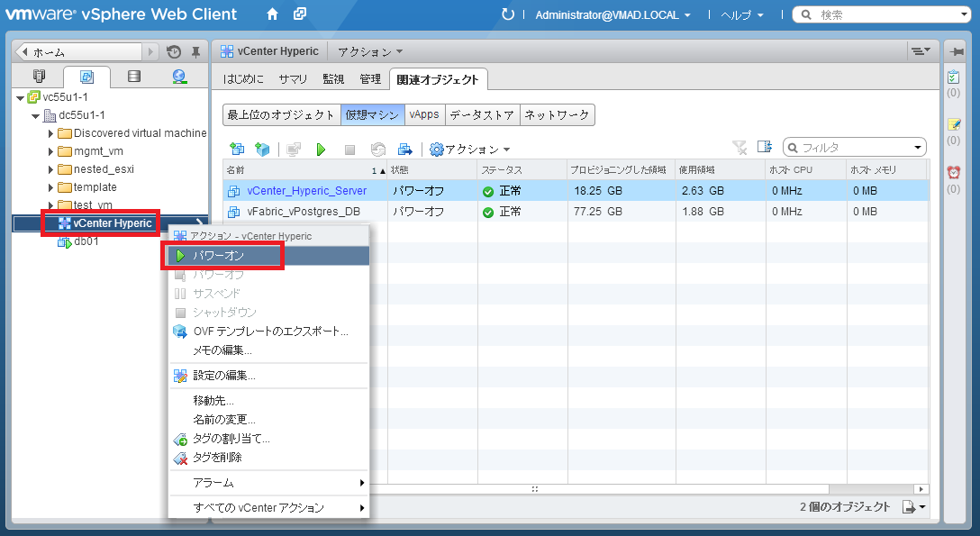Open the Administrator@VMAD.LOCAL user menu
The width and height of the screenshot is (980, 536).
coord(612,15)
